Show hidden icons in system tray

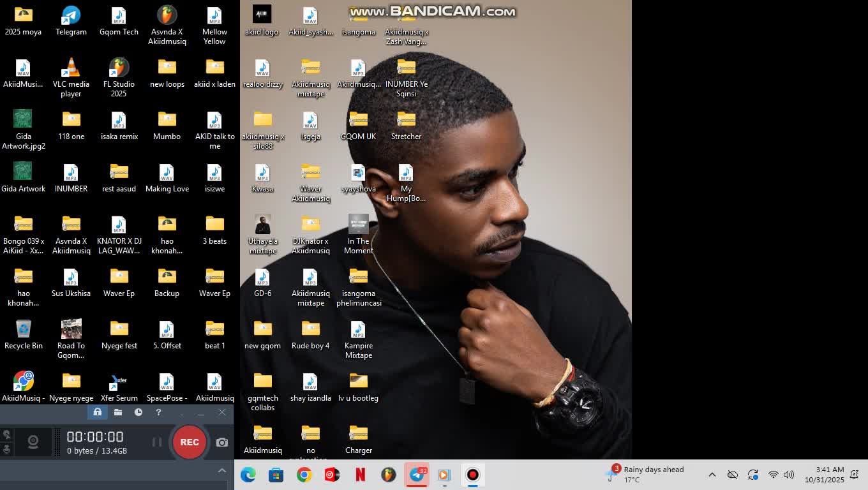point(712,475)
